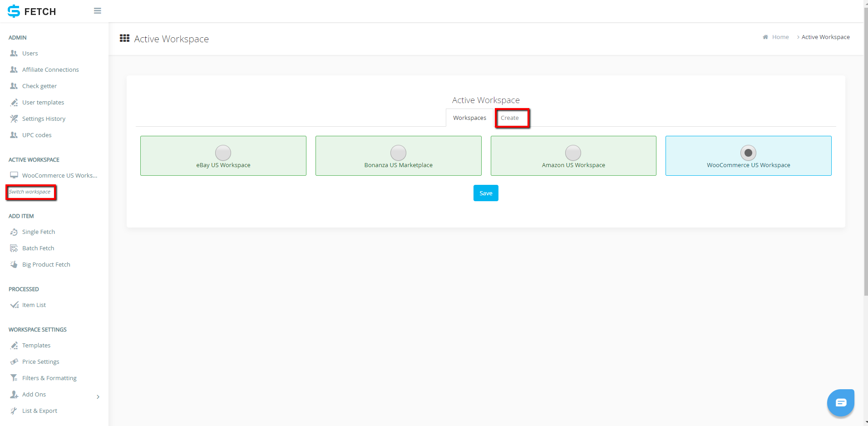The height and width of the screenshot is (426, 868).
Task: Click the eBay US Workspace card label
Action: point(223,165)
